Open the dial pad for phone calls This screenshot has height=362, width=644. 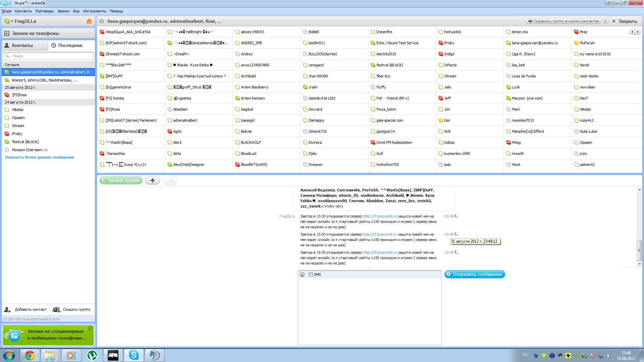coord(48,33)
